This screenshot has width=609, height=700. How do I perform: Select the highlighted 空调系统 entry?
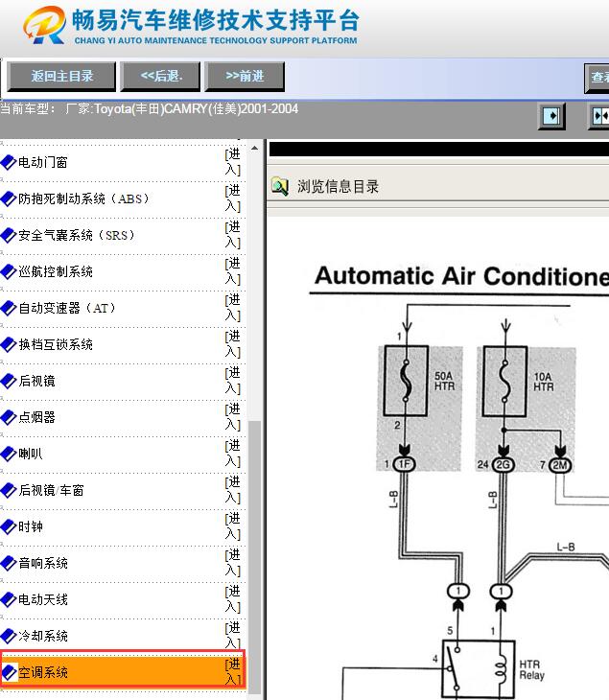(43, 672)
